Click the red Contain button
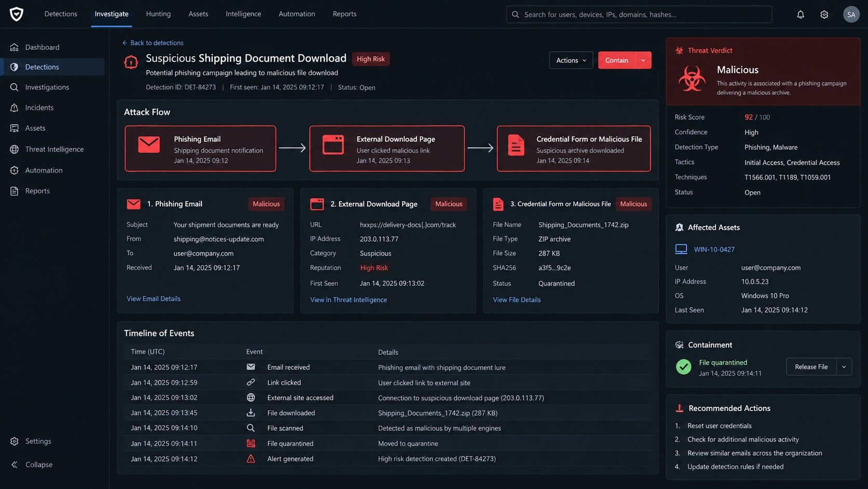This screenshot has height=489, width=868. [617, 60]
